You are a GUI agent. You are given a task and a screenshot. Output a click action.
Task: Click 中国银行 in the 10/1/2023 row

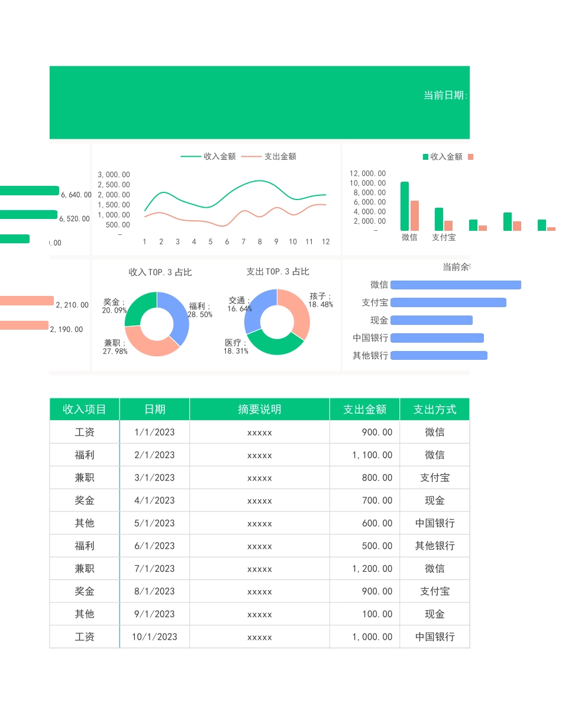click(435, 637)
